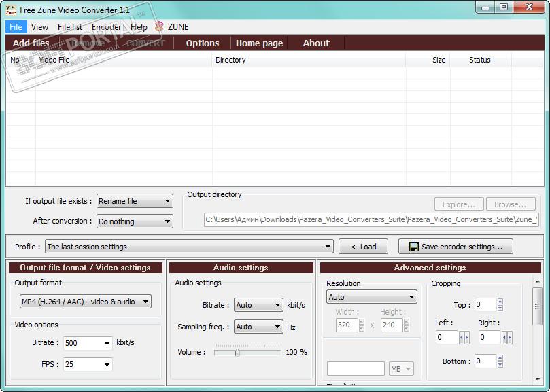This screenshot has height=392, width=550.
Task: Click 'Advanced settings' panel header
Action: coord(430,268)
